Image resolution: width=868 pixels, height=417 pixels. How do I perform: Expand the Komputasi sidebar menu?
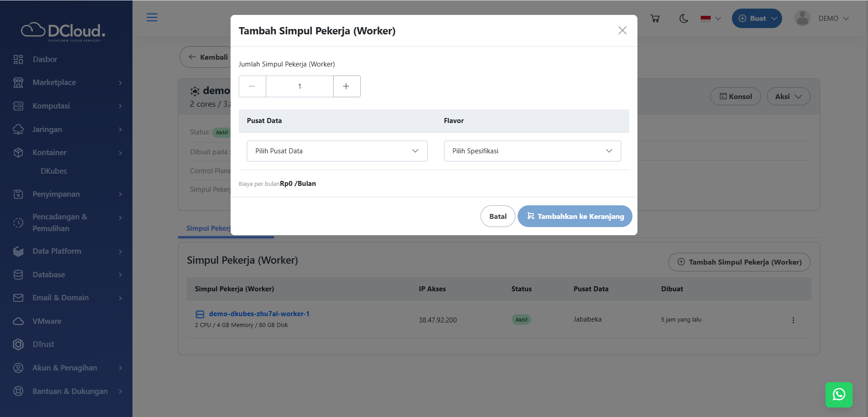(x=68, y=106)
